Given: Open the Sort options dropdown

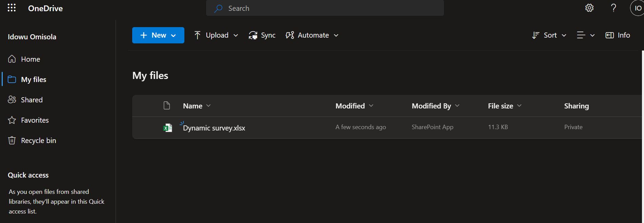Looking at the screenshot, I should click(549, 35).
